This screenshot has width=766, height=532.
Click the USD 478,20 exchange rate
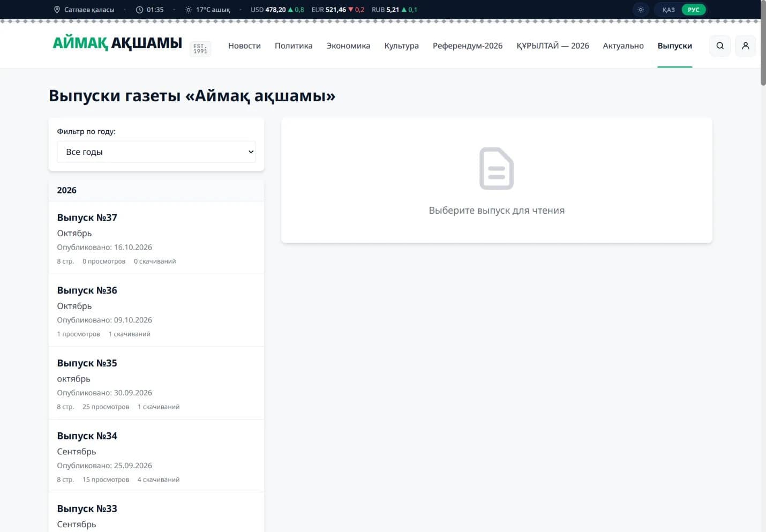click(277, 10)
